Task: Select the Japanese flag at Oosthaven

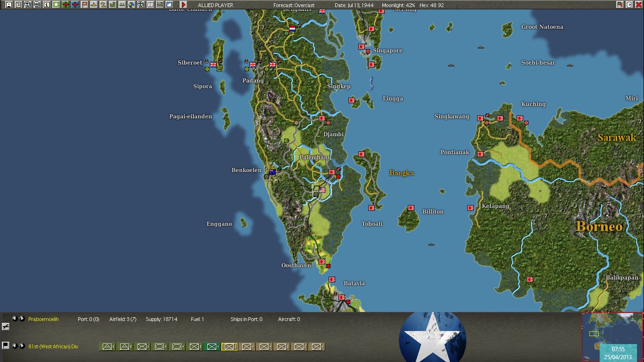Action: coord(322,262)
